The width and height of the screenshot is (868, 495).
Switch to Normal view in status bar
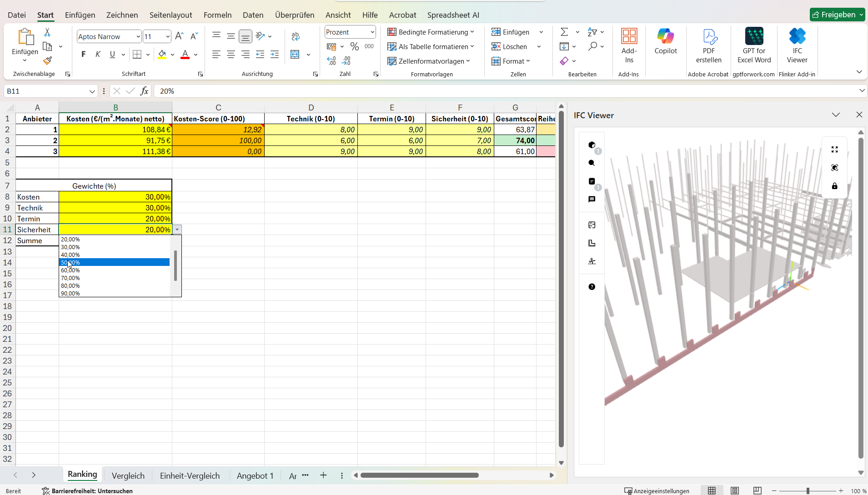(712, 490)
